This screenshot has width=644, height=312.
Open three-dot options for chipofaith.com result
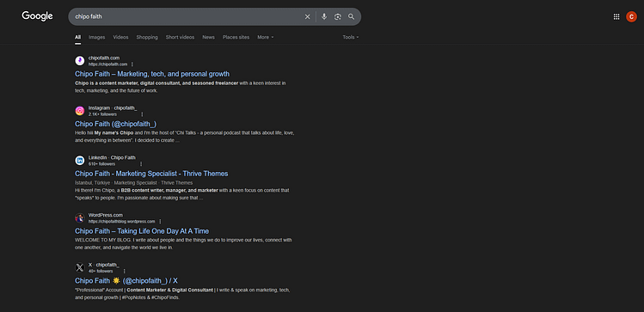point(132,64)
